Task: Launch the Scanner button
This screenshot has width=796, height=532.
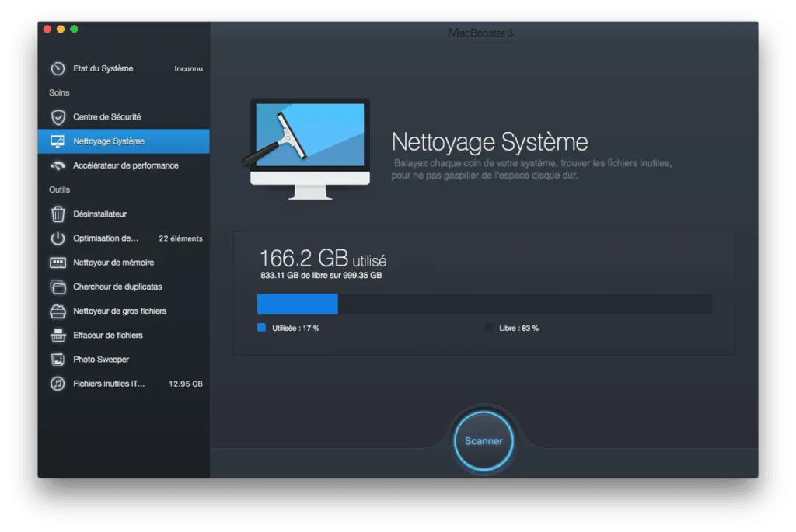Action: 484,440
